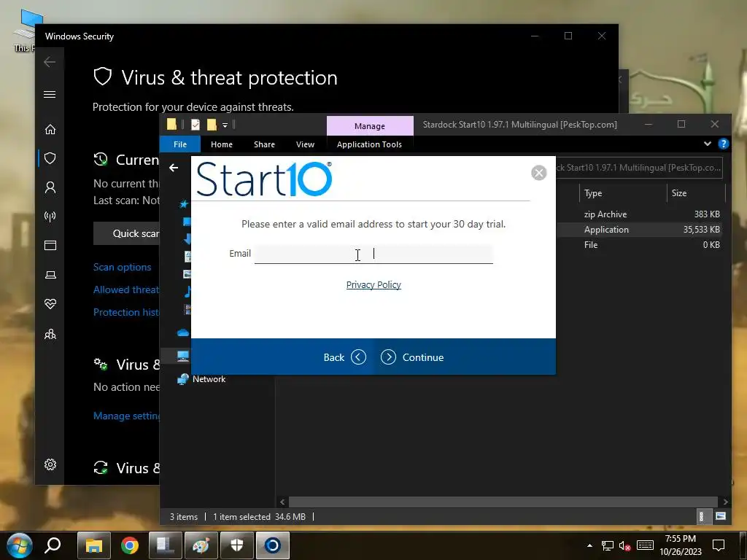747x560 pixels.
Task: Expand the File Explorer ribbon chevron
Action: click(708, 144)
